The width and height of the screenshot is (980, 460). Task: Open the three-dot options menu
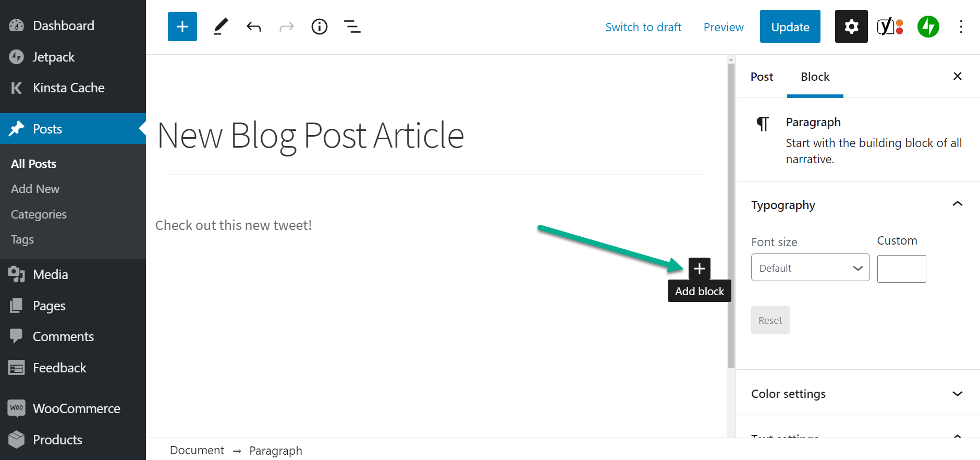tap(961, 27)
